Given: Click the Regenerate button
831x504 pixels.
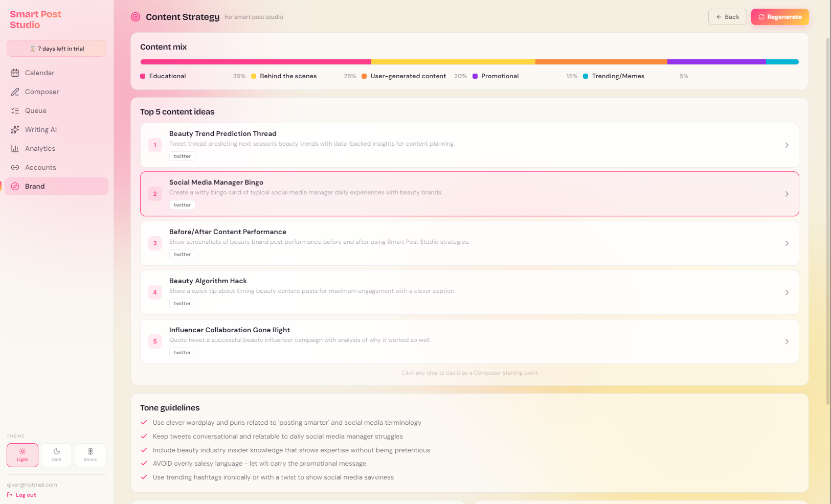Looking at the screenshot, I should (x=780, y=17).
